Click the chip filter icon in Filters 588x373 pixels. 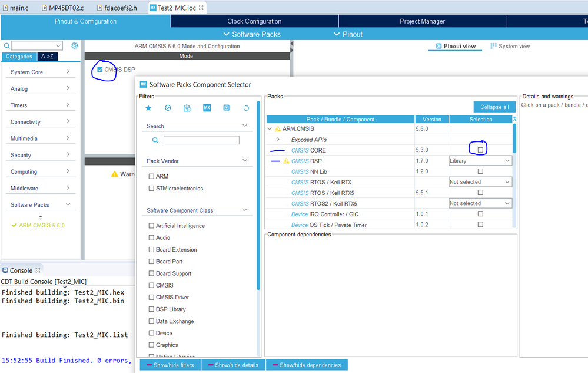227,108
